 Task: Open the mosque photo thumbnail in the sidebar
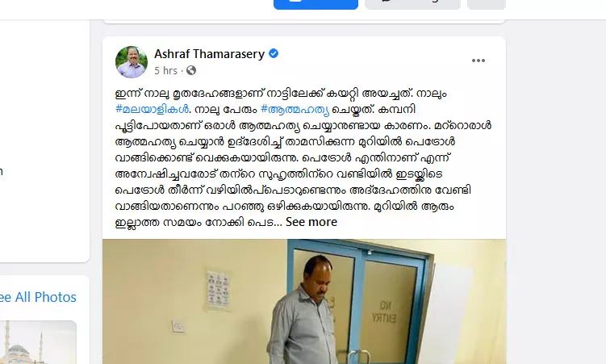coord(38,342)
